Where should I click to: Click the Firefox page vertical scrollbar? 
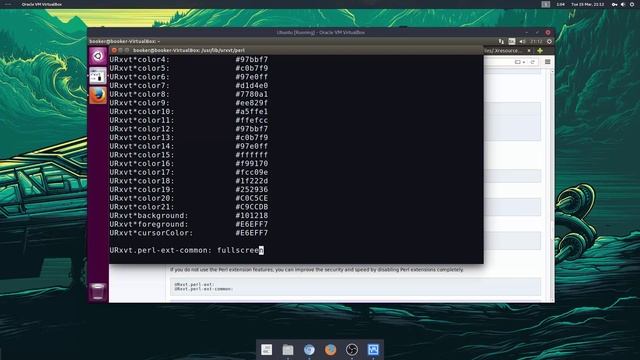[552, 186]
